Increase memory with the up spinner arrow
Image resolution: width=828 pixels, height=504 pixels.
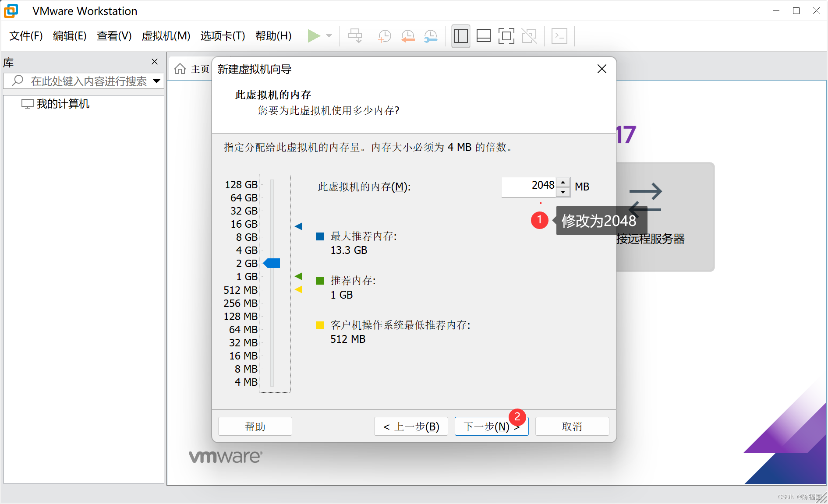click(x=563, y=182)
